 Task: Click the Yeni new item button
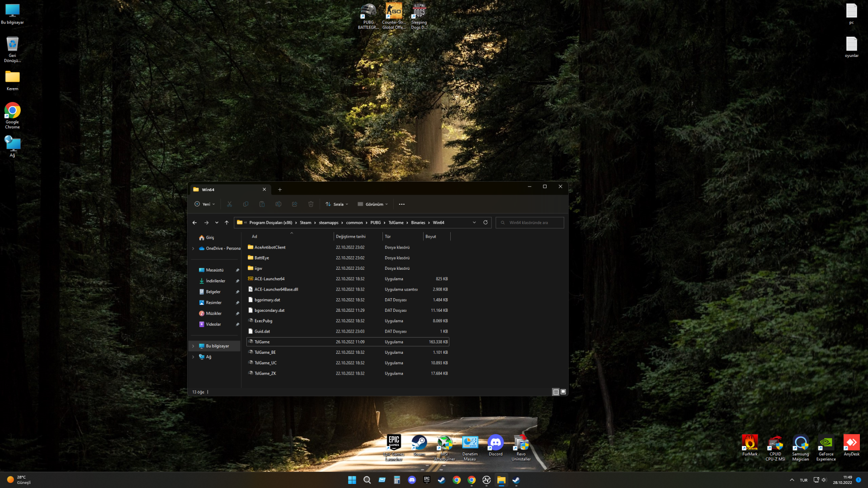[205, 204]
